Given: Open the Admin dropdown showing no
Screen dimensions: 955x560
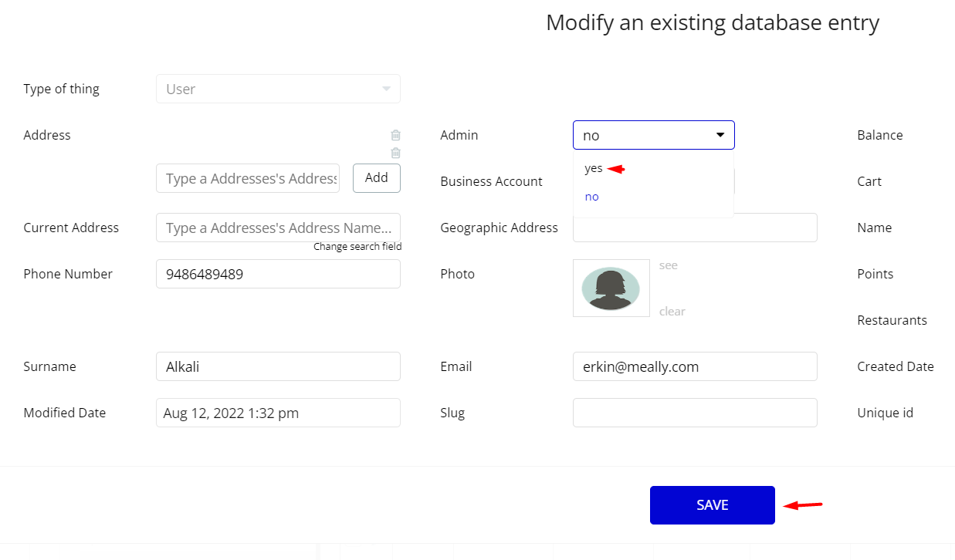Looking at the screenshot, I should (654, 135).
